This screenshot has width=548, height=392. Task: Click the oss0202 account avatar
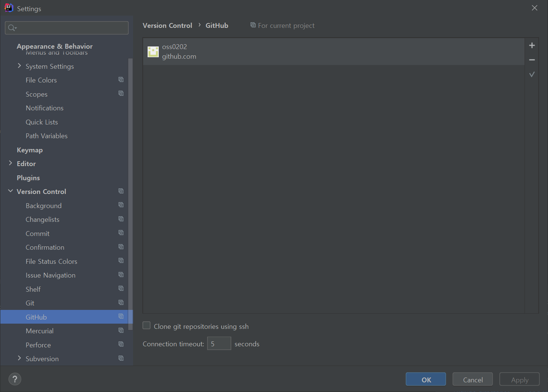pyautogui.click(x=153, y=52)
